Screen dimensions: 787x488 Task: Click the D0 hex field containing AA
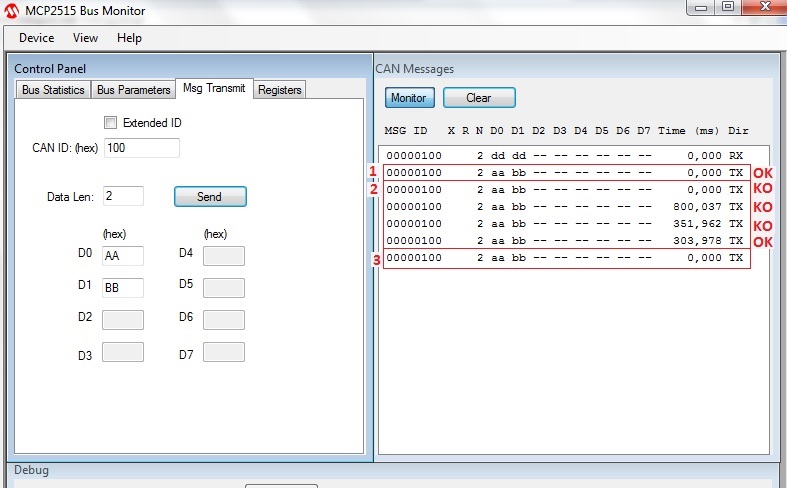[x=123, y=256]
